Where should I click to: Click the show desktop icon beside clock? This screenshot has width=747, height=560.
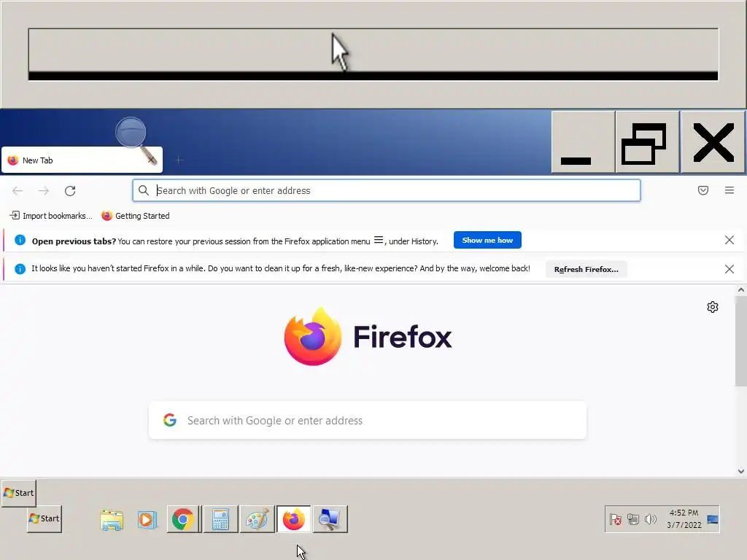pyautogui.click(x=713, y=519)
